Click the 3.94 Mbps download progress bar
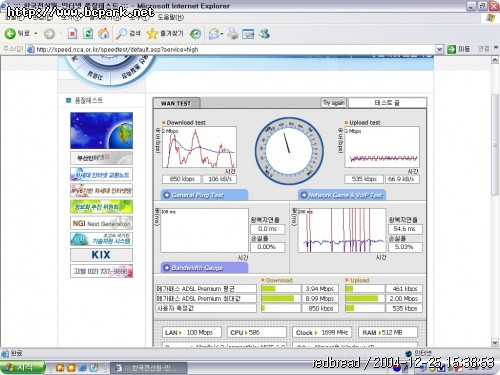 281,289
